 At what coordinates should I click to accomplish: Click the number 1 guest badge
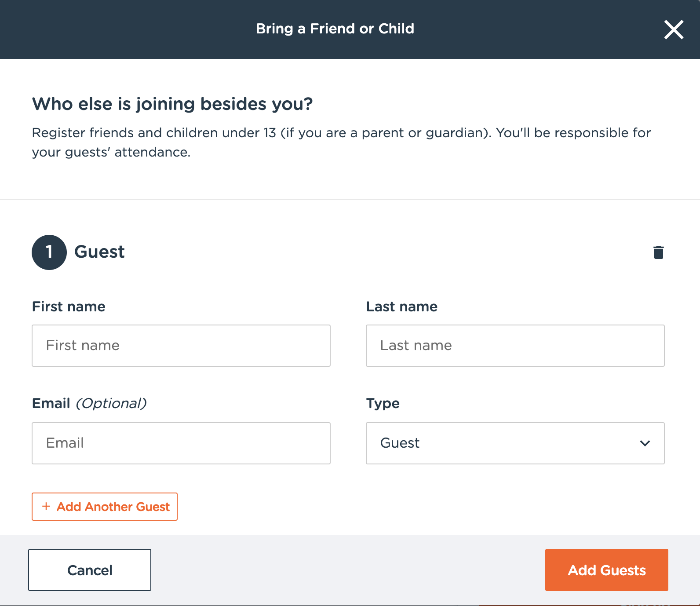(49, 252)
